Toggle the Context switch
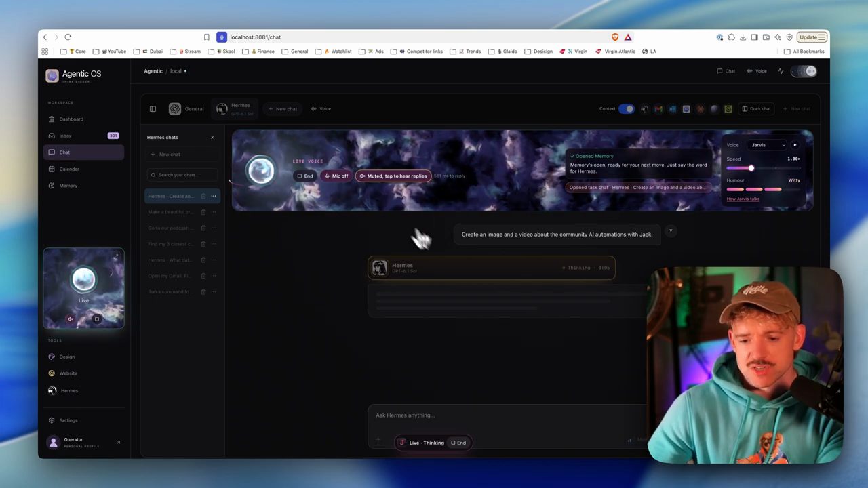Image resolution: width=868 pixels, height=488 pixels. [x=627, y=109]
